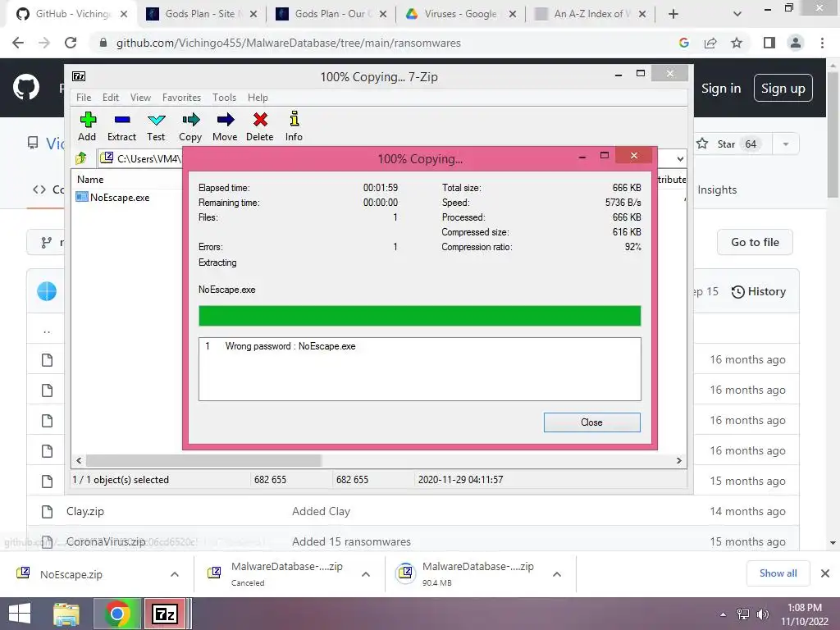Image resolution: width=840 pixels, height=630 pixels.
Task: Click the Copy tool in 7-Zip
Action: click(190, 126)
